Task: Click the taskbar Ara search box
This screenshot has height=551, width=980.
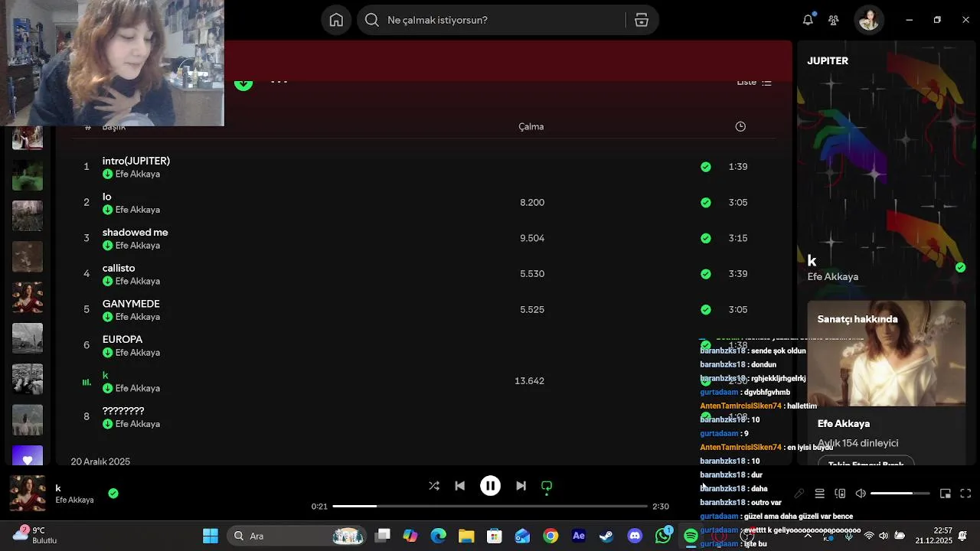Action: [x=296, y=536]
